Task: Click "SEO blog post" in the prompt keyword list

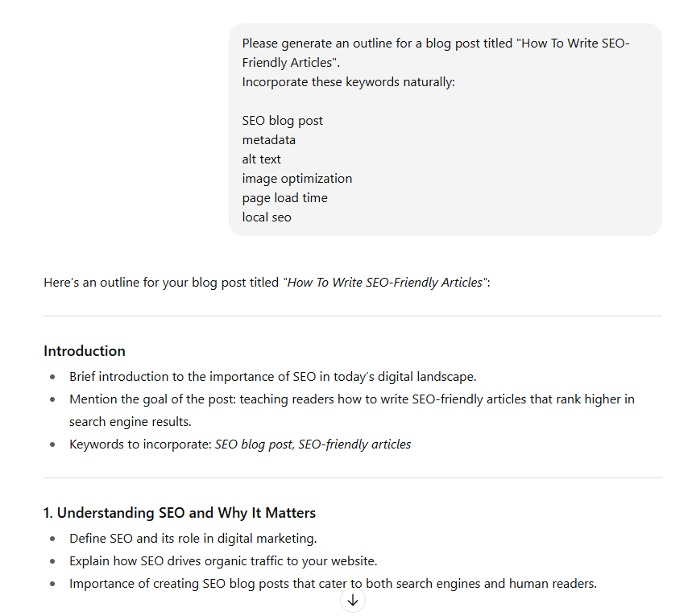Action: (x=282, y=121)
